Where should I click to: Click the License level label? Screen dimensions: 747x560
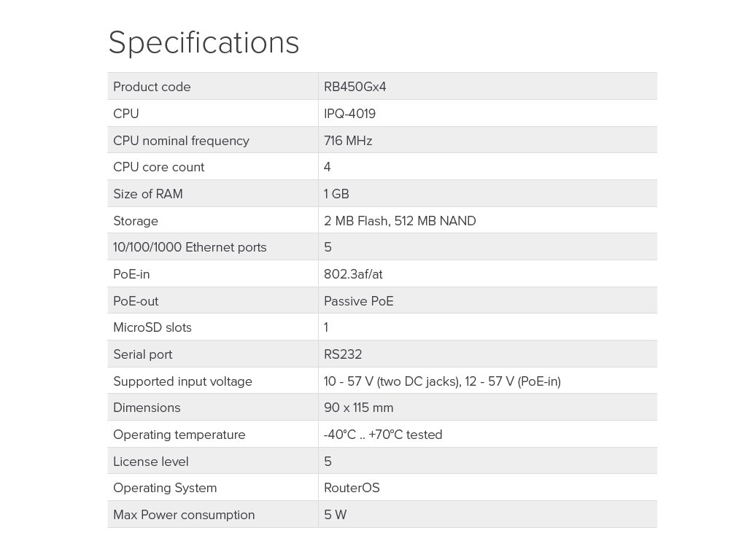tap(150, 462)
